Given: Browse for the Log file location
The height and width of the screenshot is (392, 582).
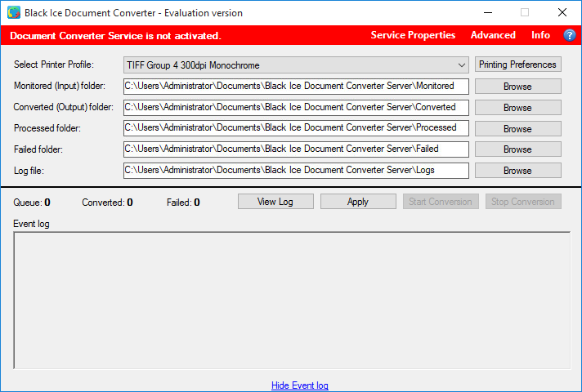Looking at the screenshot, I should point(517,171).
